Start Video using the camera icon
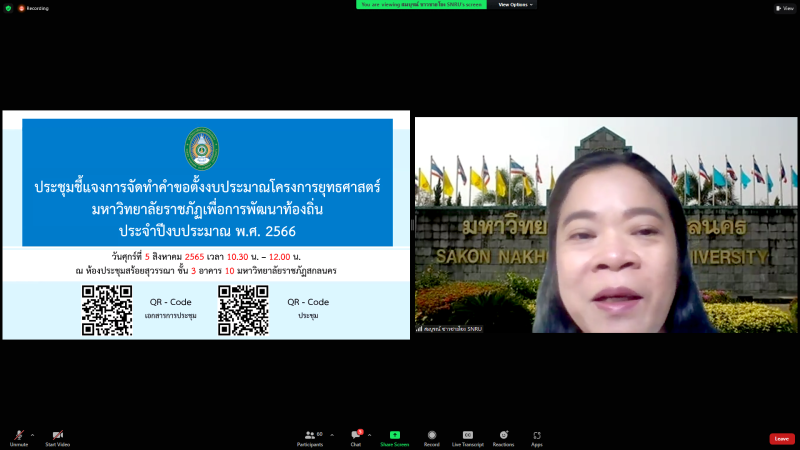 (57, 436)
